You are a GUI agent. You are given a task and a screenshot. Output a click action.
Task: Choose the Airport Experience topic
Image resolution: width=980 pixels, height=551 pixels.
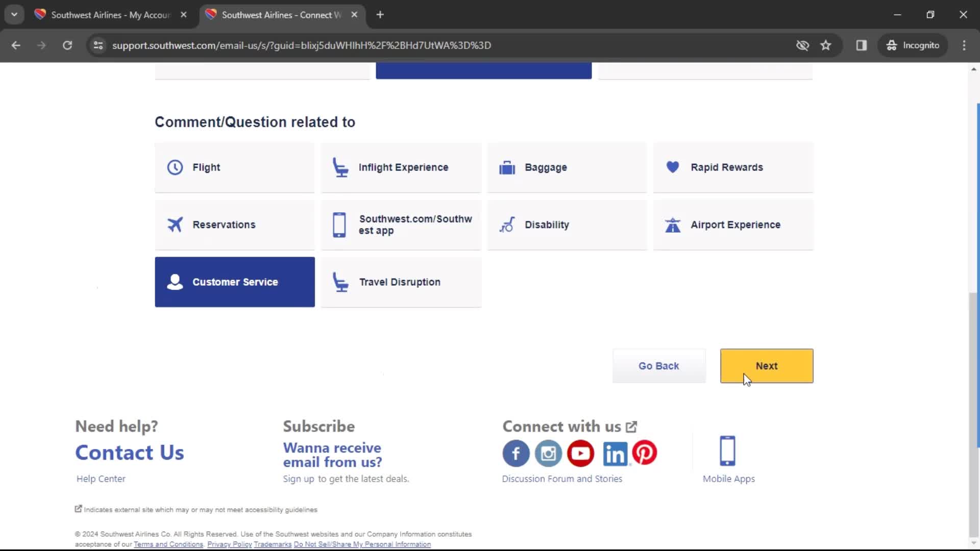[x=733, y=224]
